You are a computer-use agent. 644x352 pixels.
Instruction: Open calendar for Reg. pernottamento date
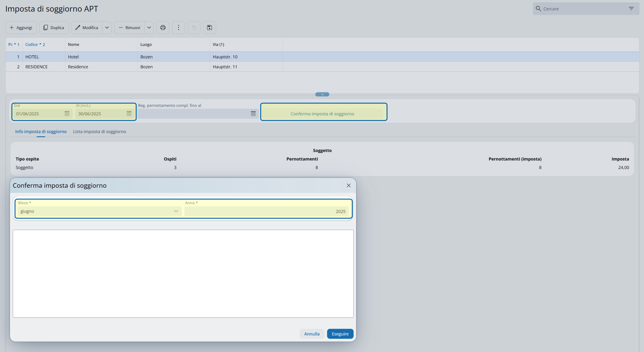pyautogui.click(x=253, y=114)
